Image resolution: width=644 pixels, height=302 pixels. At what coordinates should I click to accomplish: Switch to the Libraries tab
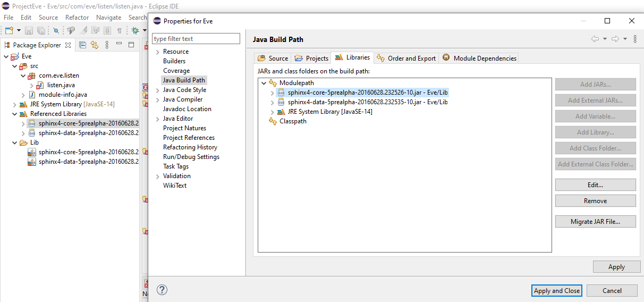click(x=352, y=57)
